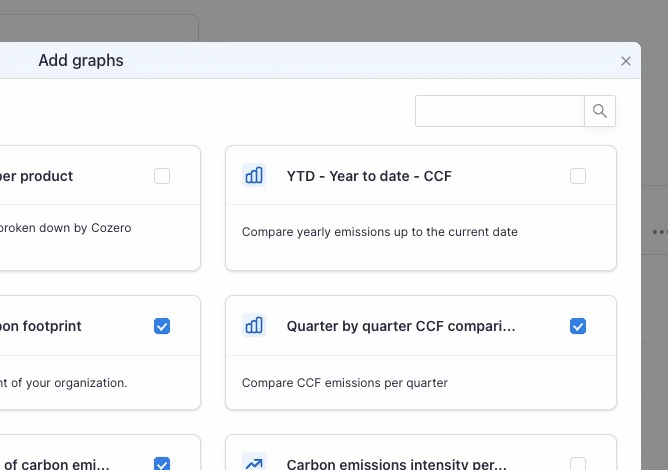The height and width of the screenshot is (470, 668).
Task: Click 'Compare yearly emissions up to the current date'
Action: click(x=380, y=232)
